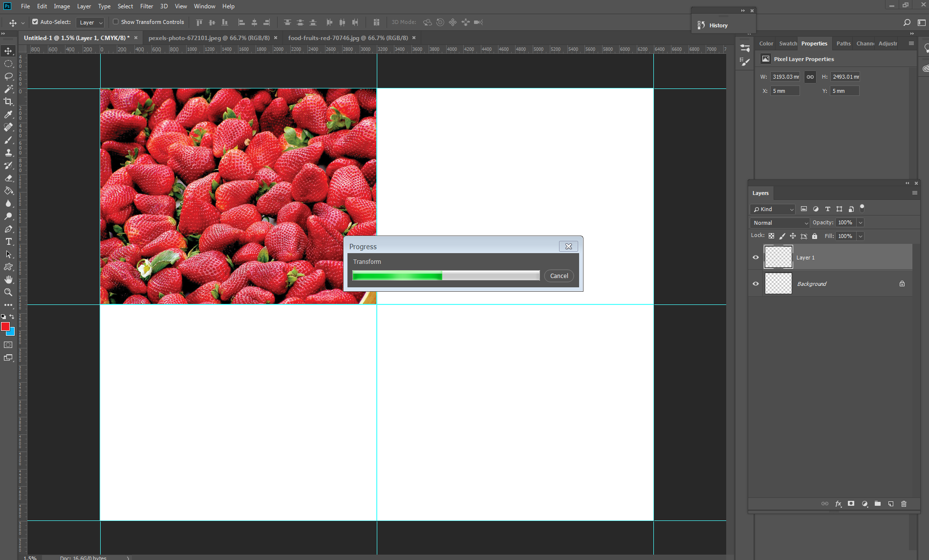
Task: Select the Magic Wand tool
Action: (x=8, y=89)
